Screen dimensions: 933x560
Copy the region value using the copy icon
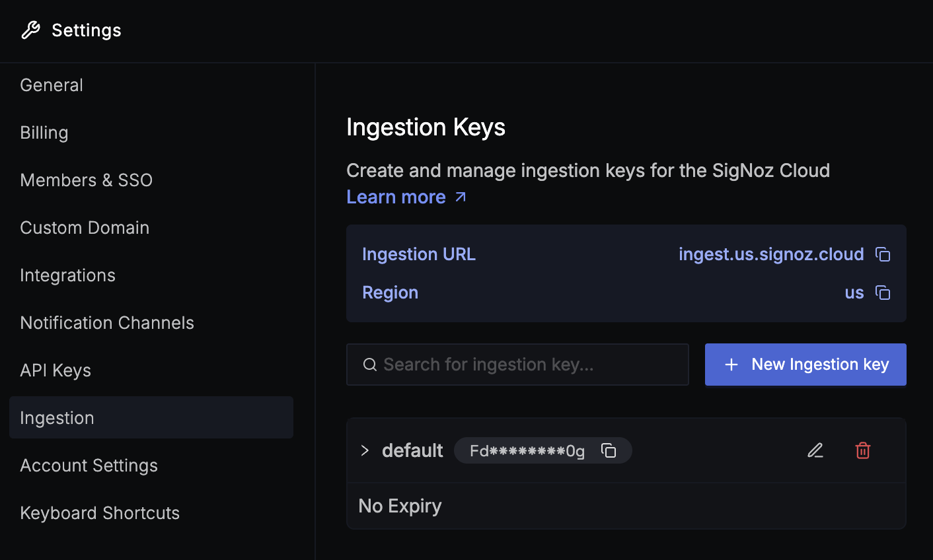(x=883, y=292)
